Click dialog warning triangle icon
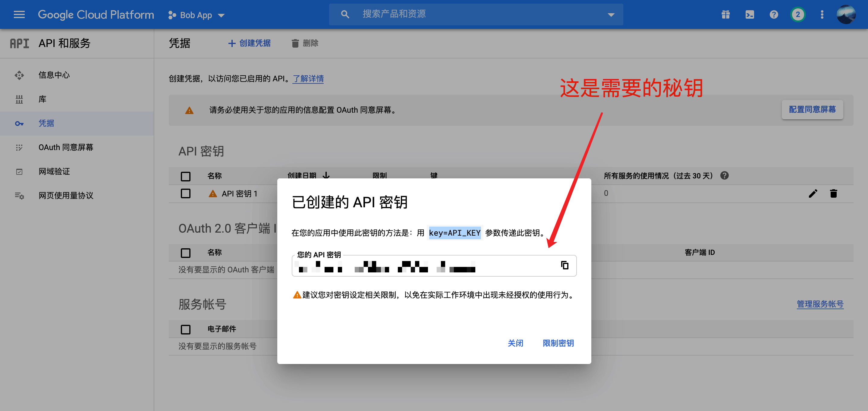 click(297, 295)
